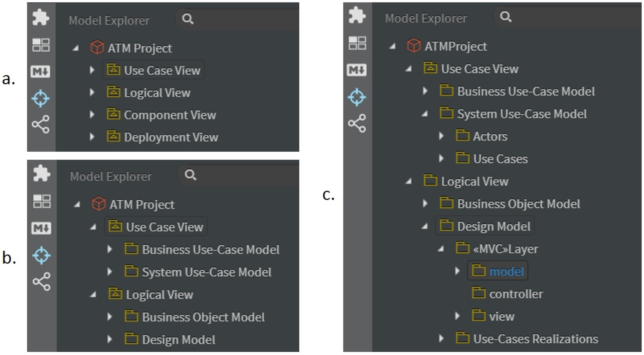Select the blue model tree item
Image resolution: width=644 pixels, height=355 pixels.
pyautogui.click(x=506, y=271)
